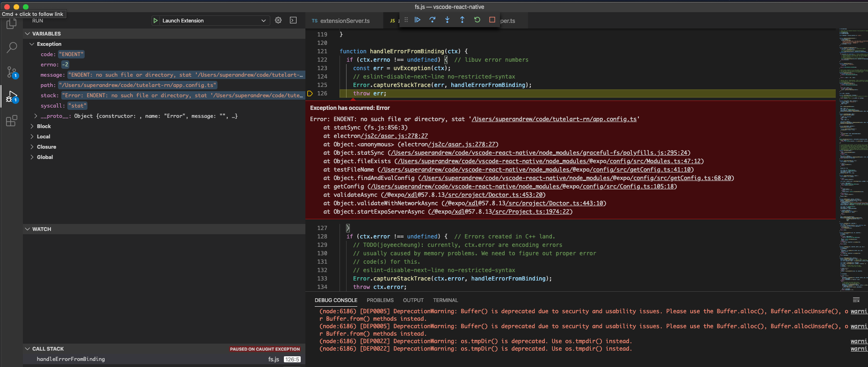868x367 pixels.
Task: Open the Source Control view
Action: coord(12,72)
